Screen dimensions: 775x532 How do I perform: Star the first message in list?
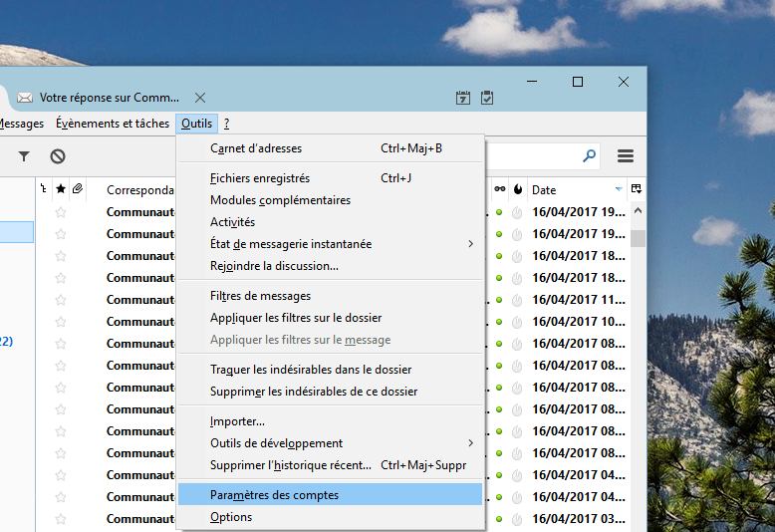(61, 211)
